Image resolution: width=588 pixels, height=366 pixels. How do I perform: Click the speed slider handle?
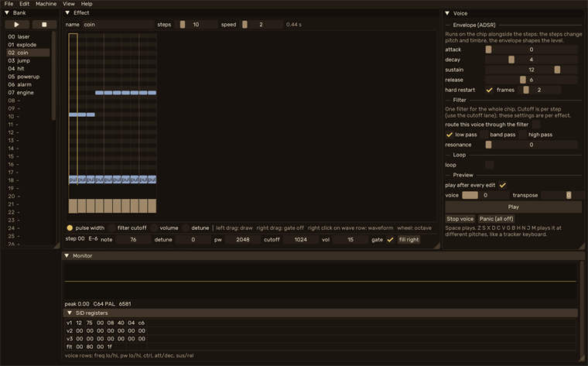[245, 25]
